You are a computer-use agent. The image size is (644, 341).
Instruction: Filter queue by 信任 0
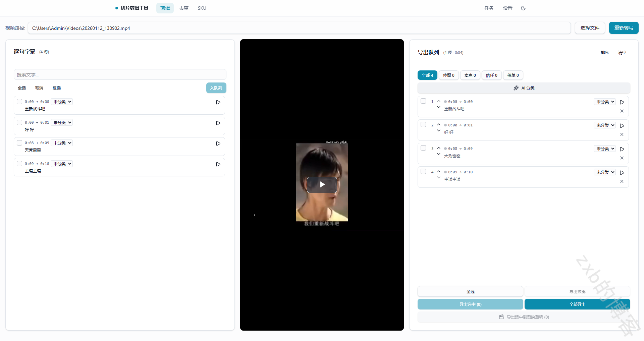(492, 75)
